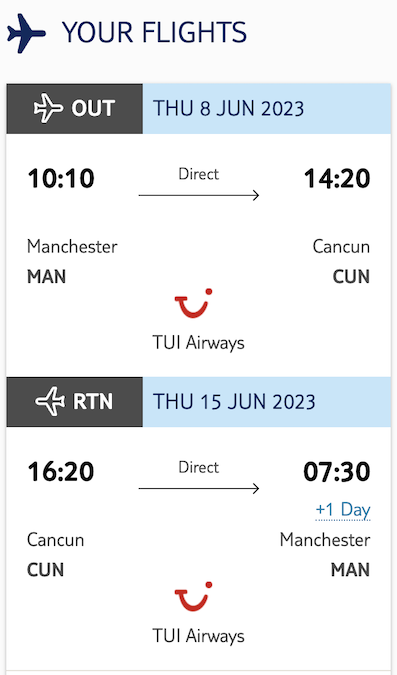Click the 07:30 return arrival time

click(337, 472)
